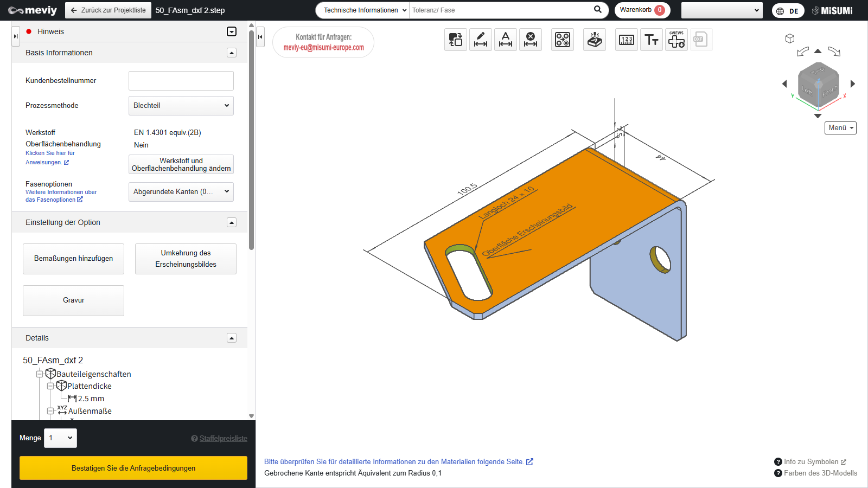The width and height of the screenshot is (868, 488).
Task: Click the ruler 123 measurement icon
Action: pos(627,40)
